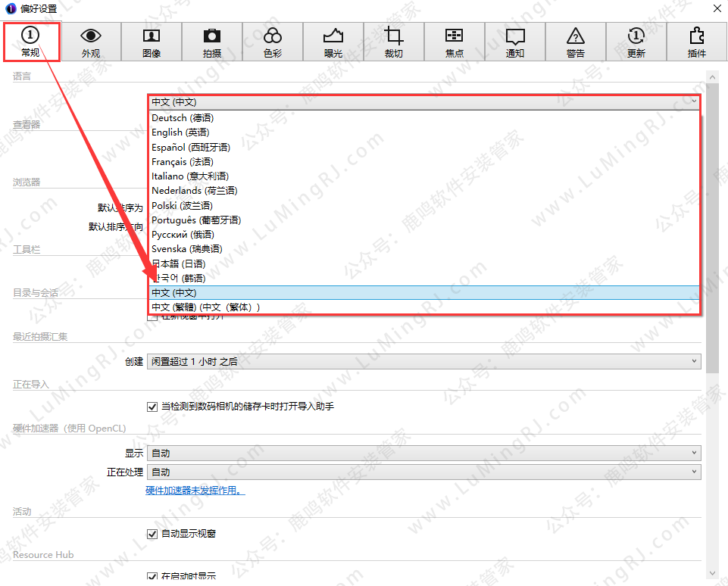Switch to the 更新 (Update) tab
The image size is (728, 586).
(x=636, y=42)
